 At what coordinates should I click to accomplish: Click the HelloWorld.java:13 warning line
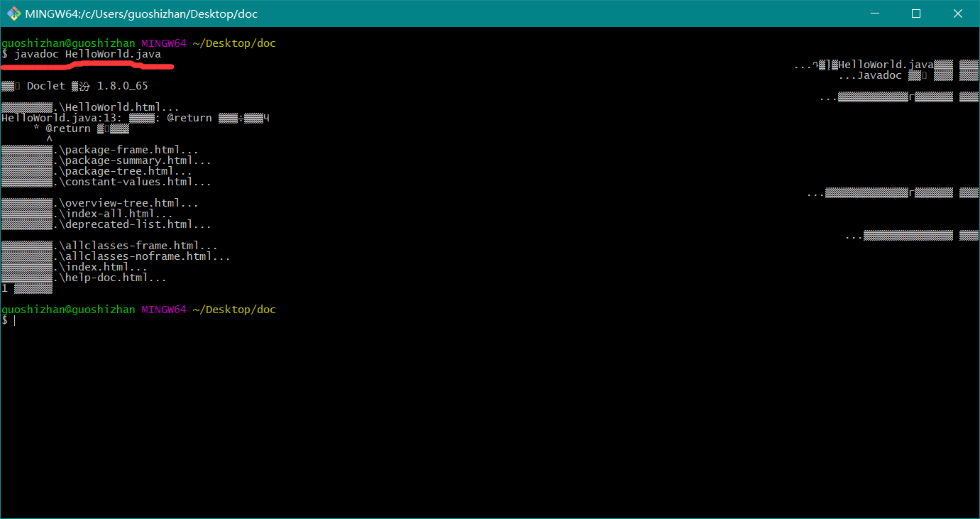pos(135,118)
